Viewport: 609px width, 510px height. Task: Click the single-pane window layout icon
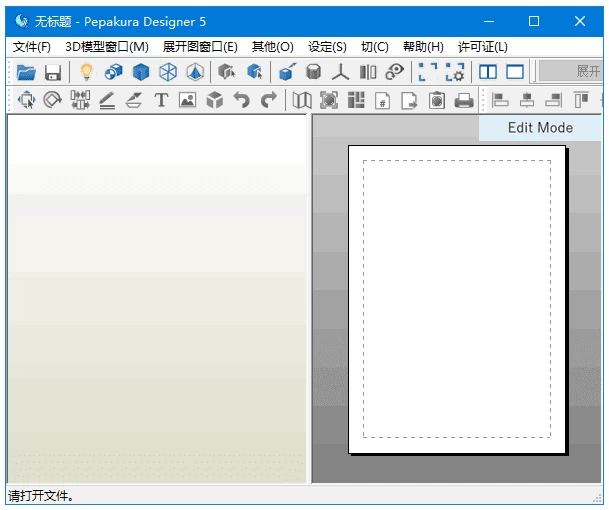pos(515,72)
